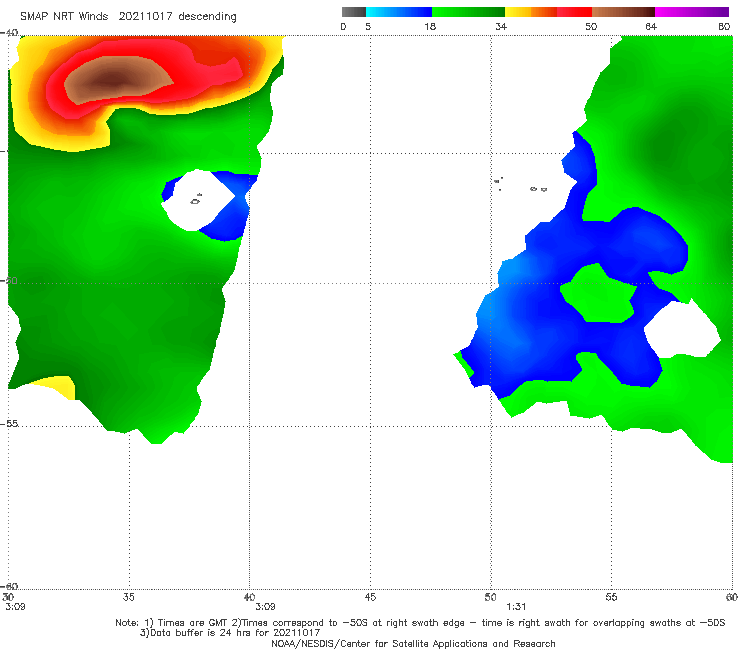Click the colorbar value label 50
740x650 pixels.
click(x=591, y=27)
